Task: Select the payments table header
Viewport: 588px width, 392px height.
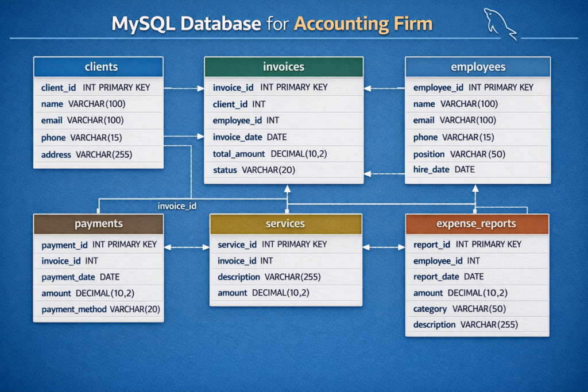Action: click(x=98, y=223)
